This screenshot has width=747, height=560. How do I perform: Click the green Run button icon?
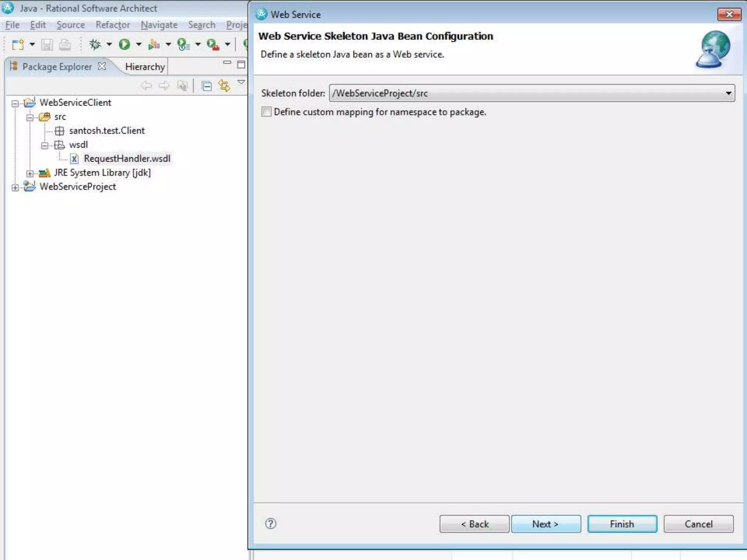[124, 44]
